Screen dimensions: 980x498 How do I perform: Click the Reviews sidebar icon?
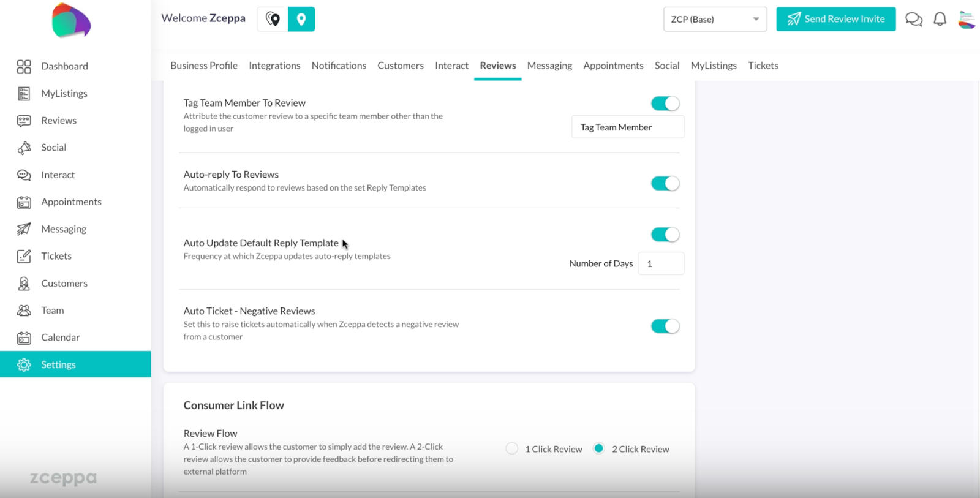[24, 121]
